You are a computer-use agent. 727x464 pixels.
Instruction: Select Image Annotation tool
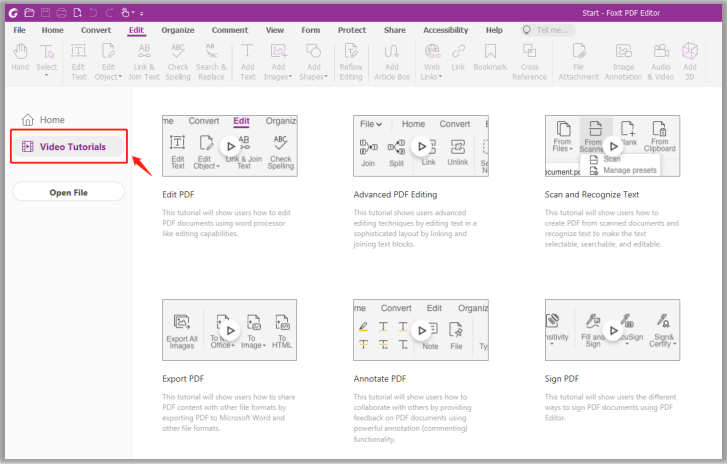click(623, 62)
